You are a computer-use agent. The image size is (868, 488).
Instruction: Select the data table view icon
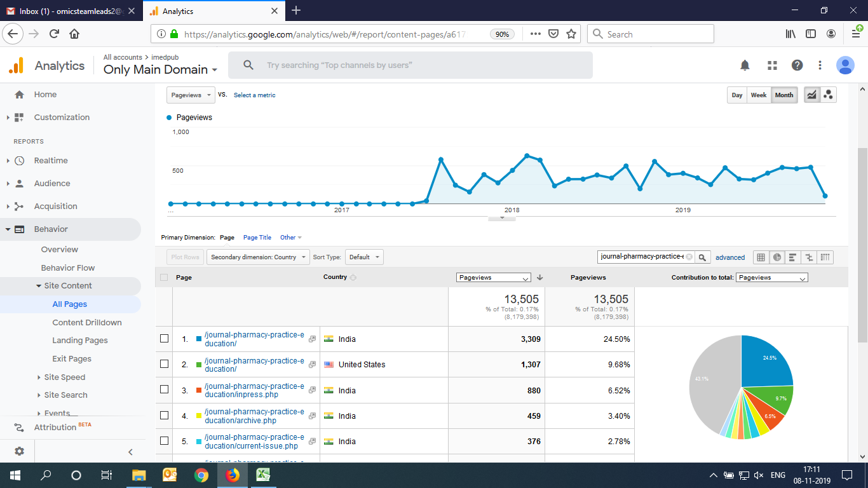pos(761,257)
